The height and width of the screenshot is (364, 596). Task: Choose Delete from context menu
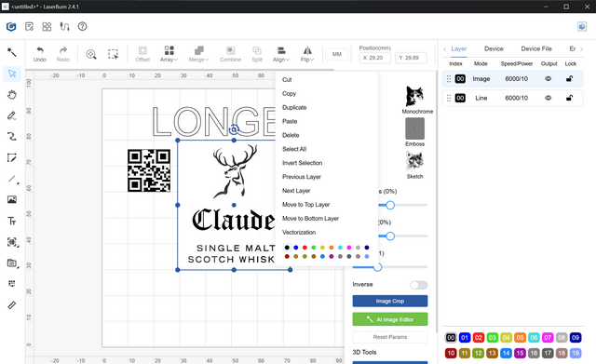click(x=291, y=135)
